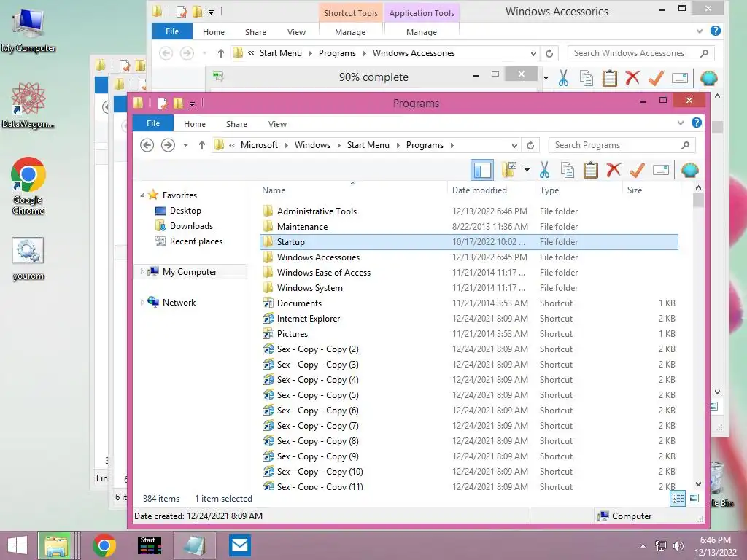Viewport: 747px width, 560px height.
Task: Expand My Computer in navigation pane
Action: coord(142,272)
